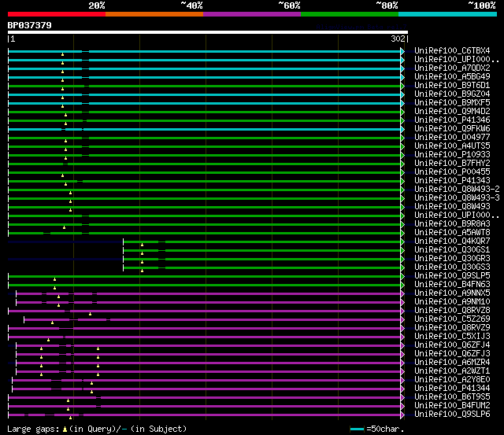Select the UniRef100_P41346 label
This screenshot has width=504, height=435.
(x=452, y=120)
